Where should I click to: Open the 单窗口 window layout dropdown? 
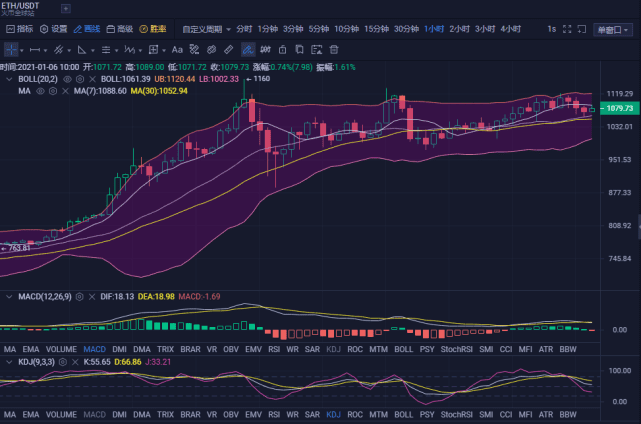coord(612,29)
